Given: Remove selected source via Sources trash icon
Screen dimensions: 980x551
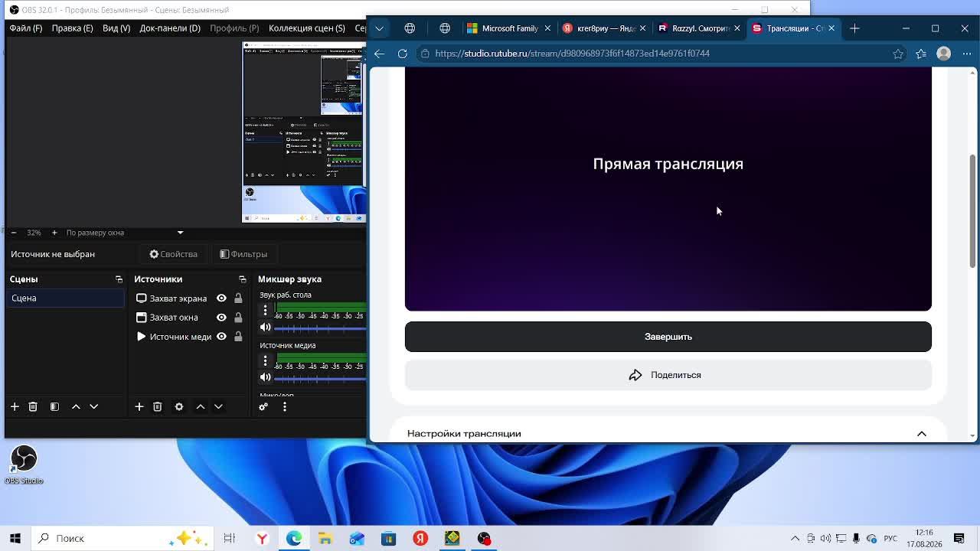Looking at the screenshot, I should click(x=158, y=406).
